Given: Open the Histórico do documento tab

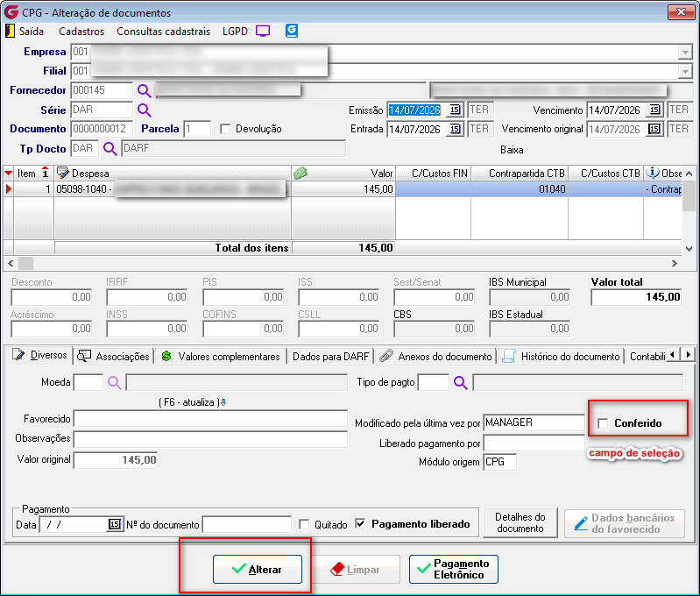Looking at the screenshot, I should [562, 356].
